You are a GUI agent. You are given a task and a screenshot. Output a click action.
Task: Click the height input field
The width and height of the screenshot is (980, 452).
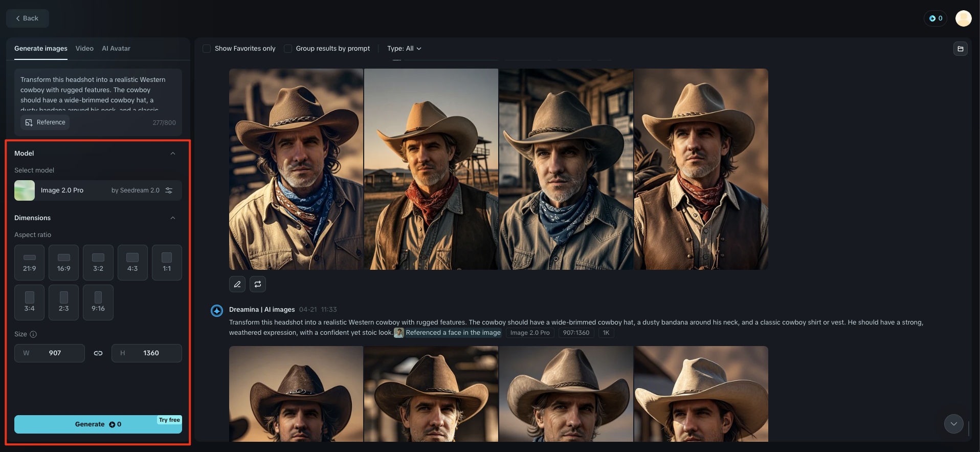click(x=147, y=353)
